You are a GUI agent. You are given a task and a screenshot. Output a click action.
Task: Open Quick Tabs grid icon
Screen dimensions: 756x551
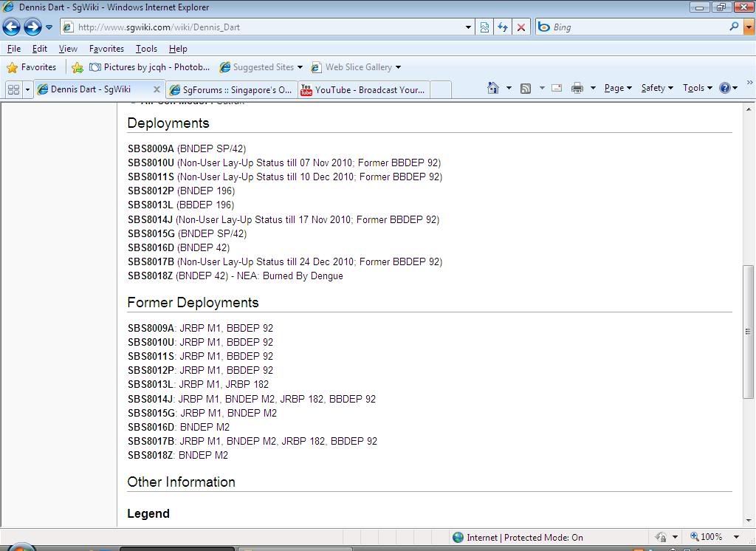coord(13,89)
